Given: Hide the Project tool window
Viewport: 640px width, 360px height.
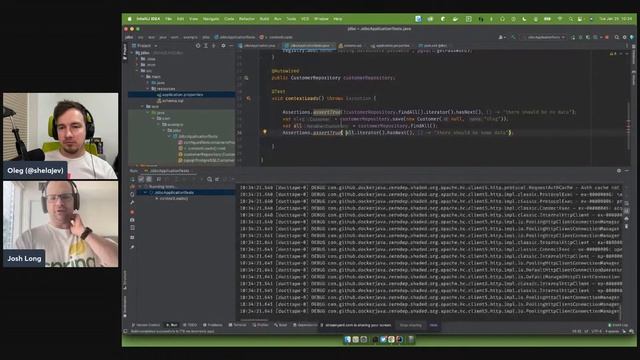Looking at the screenshot, I should point(231,46).
